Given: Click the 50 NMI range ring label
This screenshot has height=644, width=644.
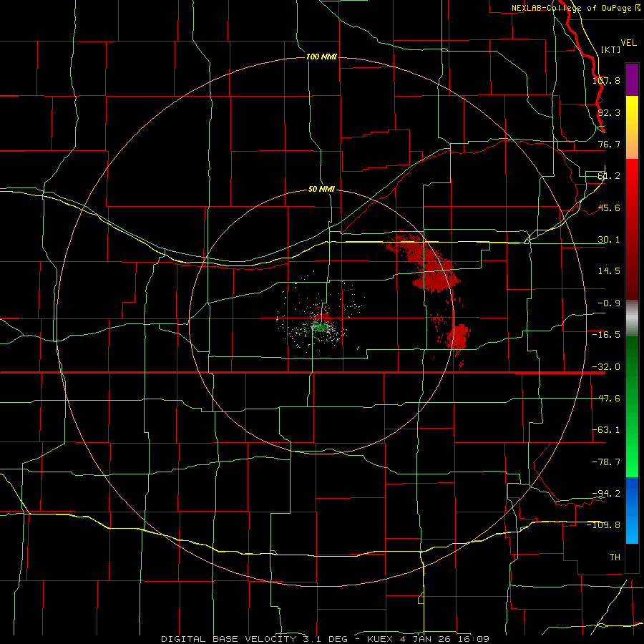Looking at the screenshot, I should 321,190.
